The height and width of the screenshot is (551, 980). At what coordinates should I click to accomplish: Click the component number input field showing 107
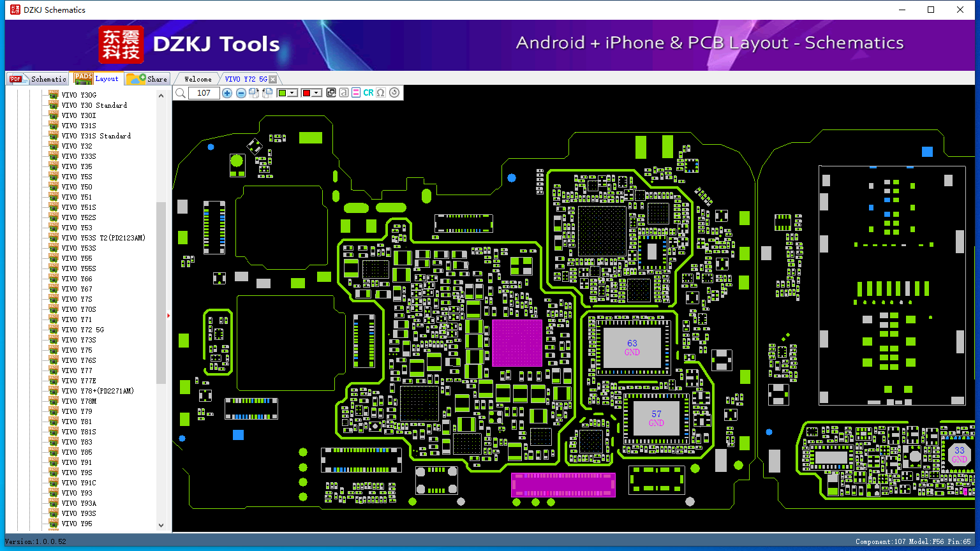pos(204,93)
